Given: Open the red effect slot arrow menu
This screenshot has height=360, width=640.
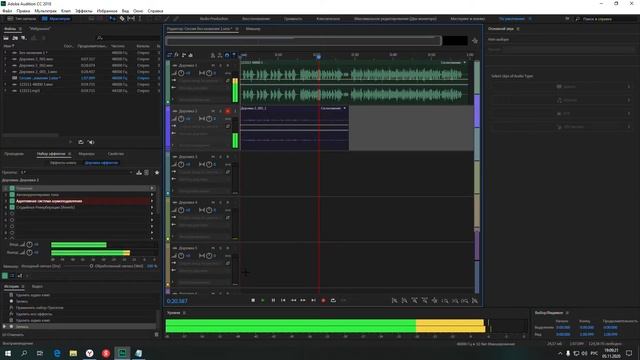Looking at the screenshot, I should click(x=152, y=201).
